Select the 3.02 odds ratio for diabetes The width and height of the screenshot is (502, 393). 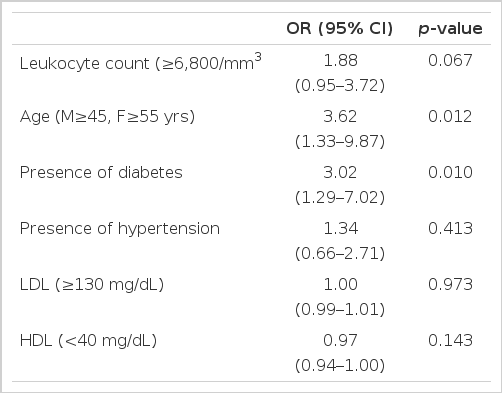pyautogui.click(x=340, y=172)
